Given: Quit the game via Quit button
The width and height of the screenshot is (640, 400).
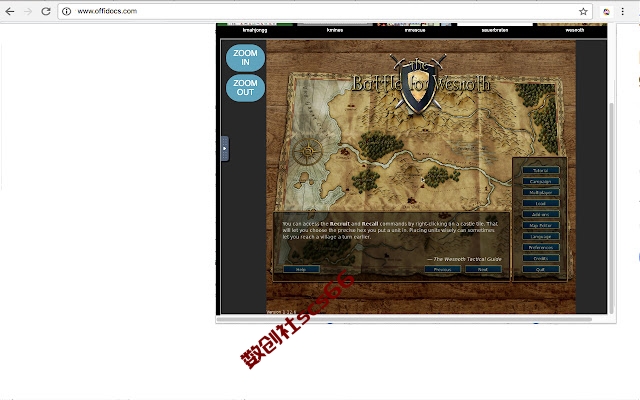Looking at the screenshot, I should click(541, 269).
